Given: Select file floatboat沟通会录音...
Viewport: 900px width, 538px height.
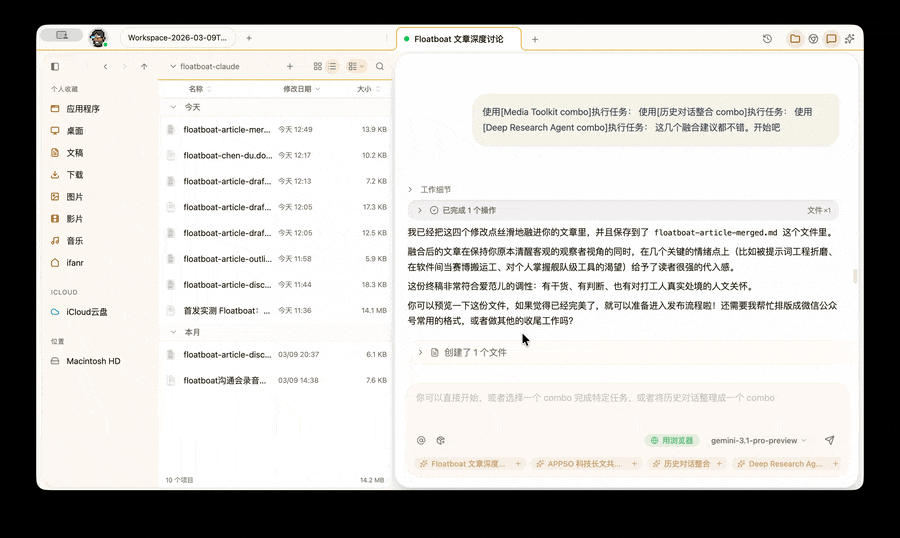Looking at the screenshot, I should tap(276, 381).
